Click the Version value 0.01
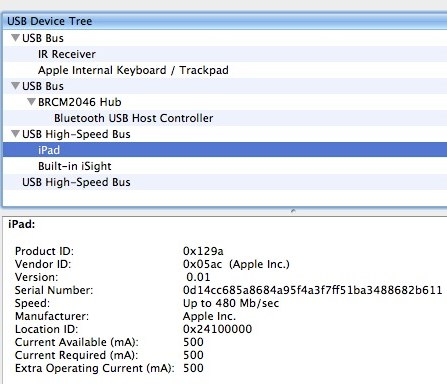This screenshot has width=447, height=384. [198, 277]
